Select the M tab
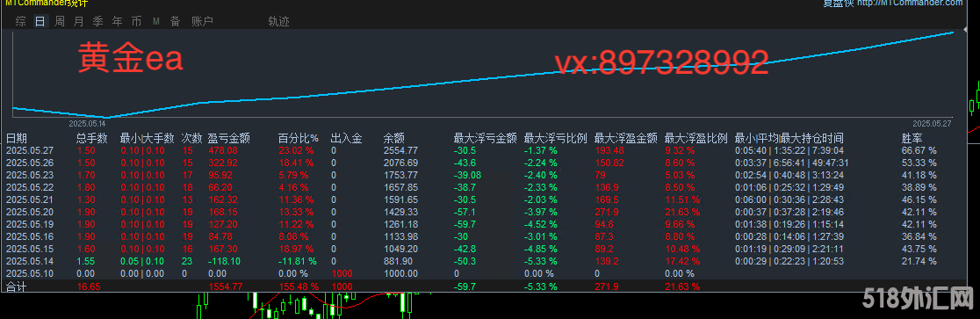Screen dimensions: 980x319 156,22
